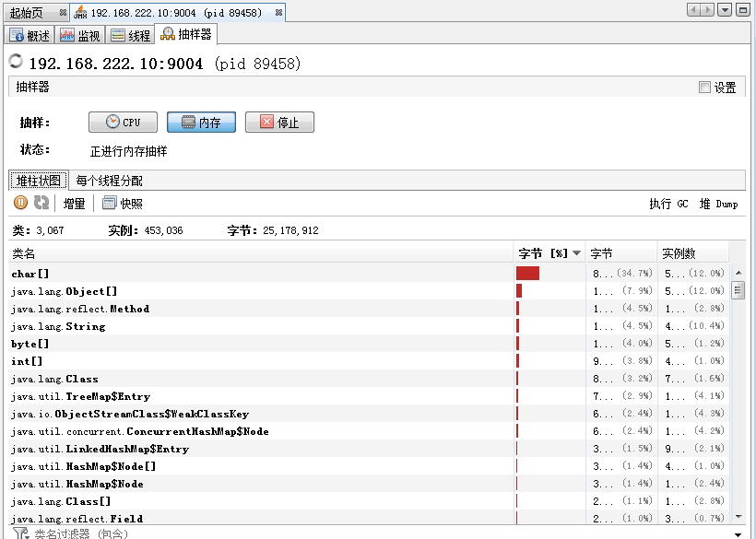Select the java.lang.Object[] row
The image size is (756, 539).
coord(370,291)
